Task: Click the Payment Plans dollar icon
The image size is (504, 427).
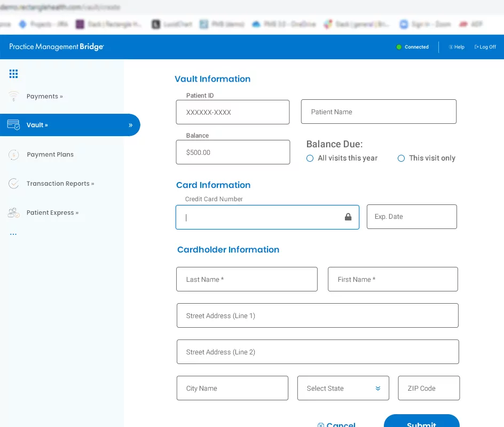Action: [x=13, y=155]
